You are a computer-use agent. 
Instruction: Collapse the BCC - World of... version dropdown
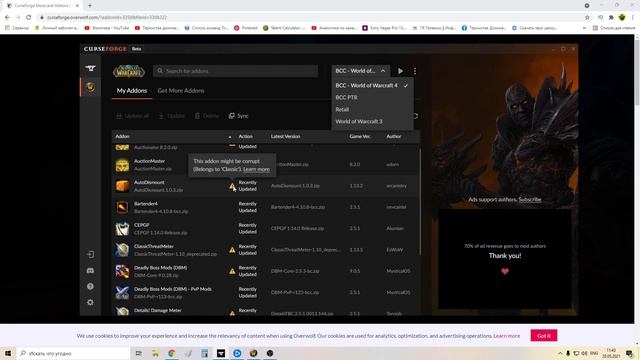[x=360, y=71]
